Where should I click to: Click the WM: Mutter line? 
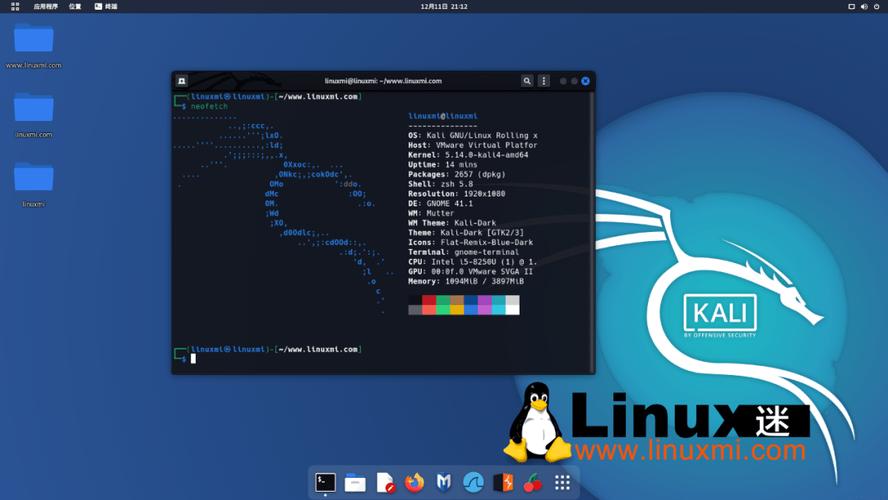(431, 213)
